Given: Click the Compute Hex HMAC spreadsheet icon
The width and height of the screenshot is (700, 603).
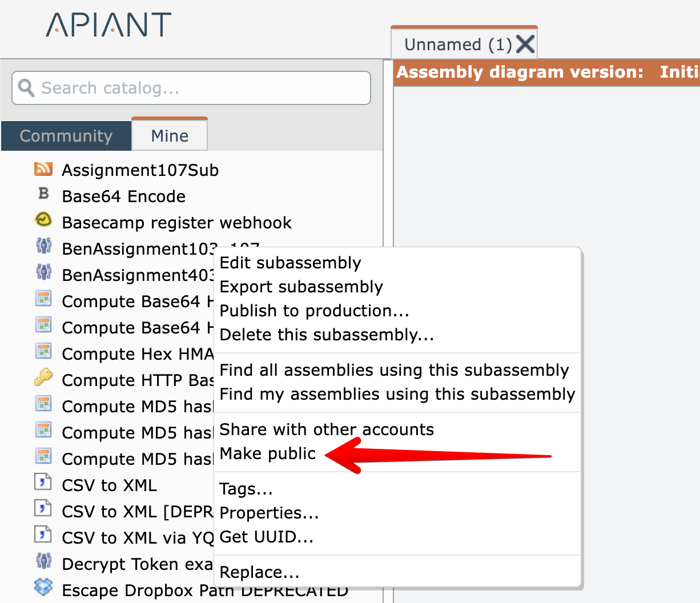Looking at the screenshot, I should pos(43,351).
